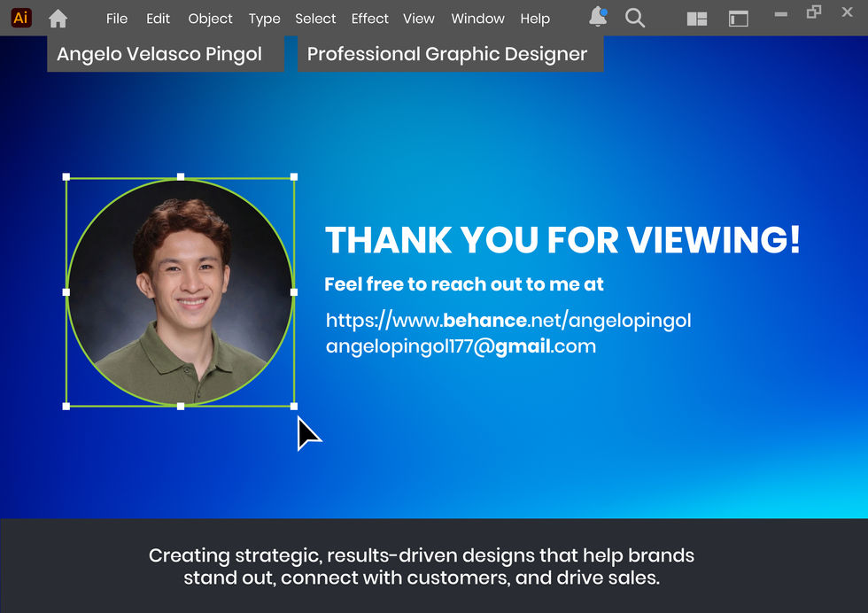
Task: Open the Help menu
Action: tap(535, 19)
